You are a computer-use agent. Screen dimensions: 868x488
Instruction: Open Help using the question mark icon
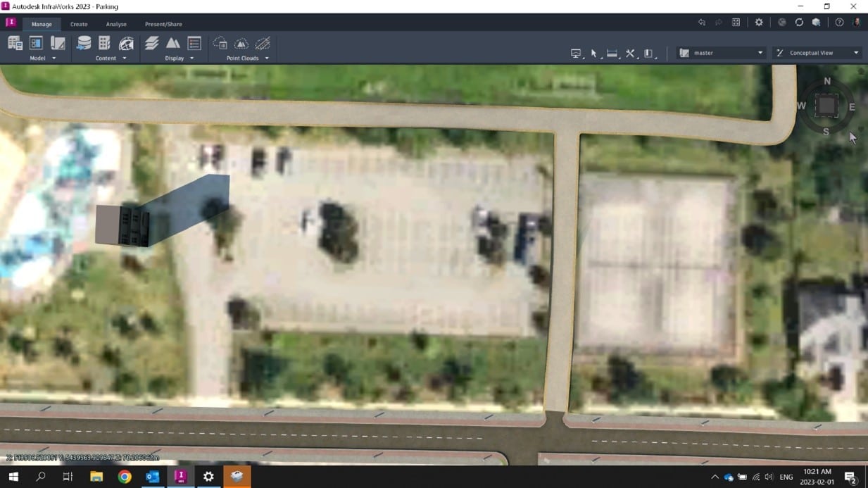[x=839, y=22]
